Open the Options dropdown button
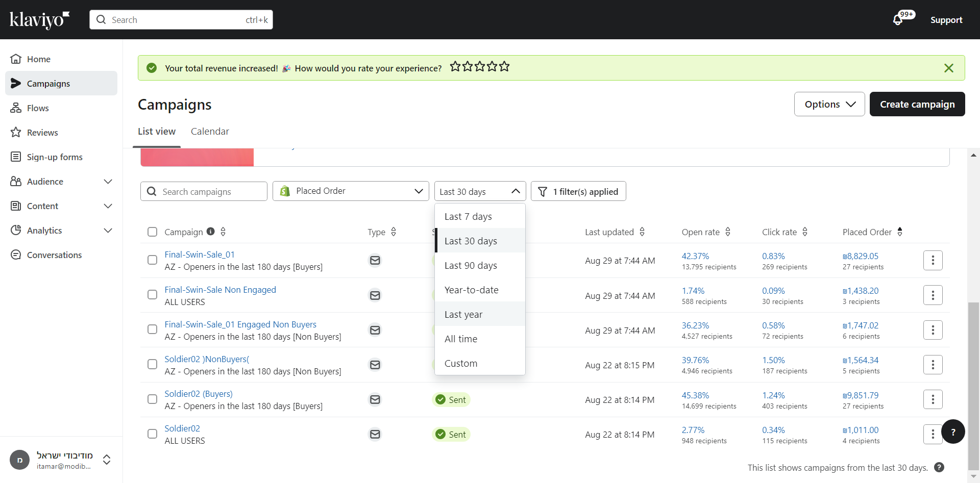 click(829, 104)
